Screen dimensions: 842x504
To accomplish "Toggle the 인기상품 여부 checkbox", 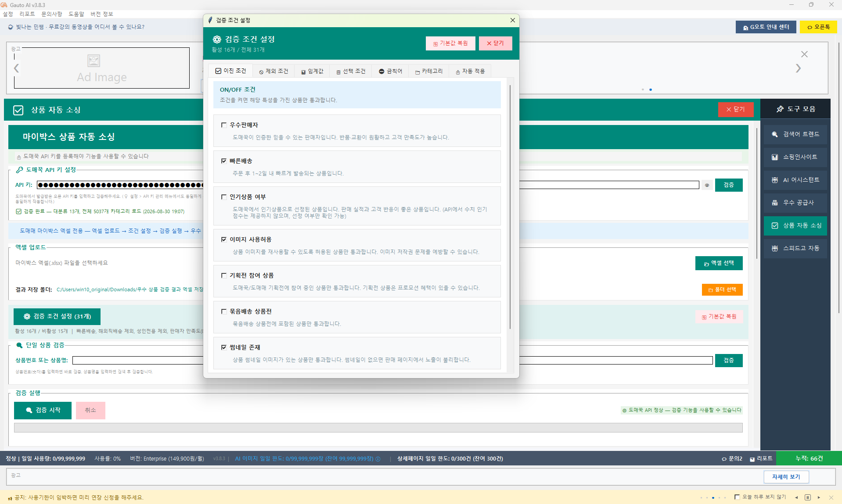I will click(x=224, y=197).
